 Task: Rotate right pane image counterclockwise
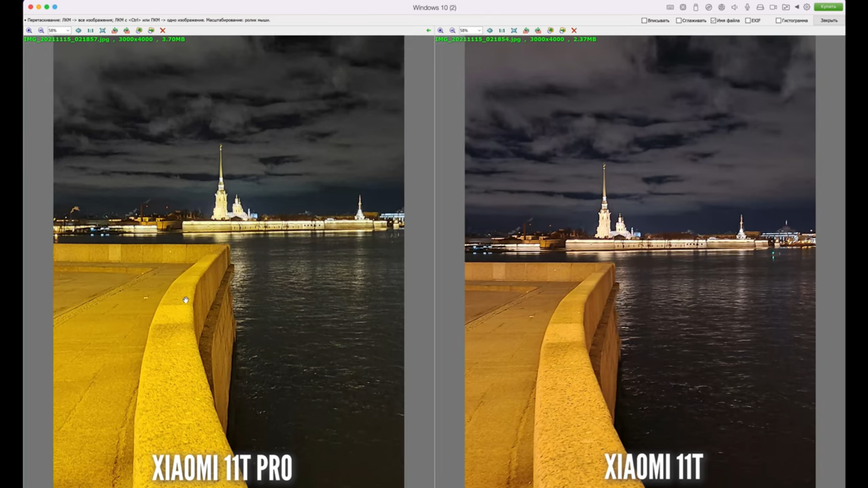tap(526, 30)
